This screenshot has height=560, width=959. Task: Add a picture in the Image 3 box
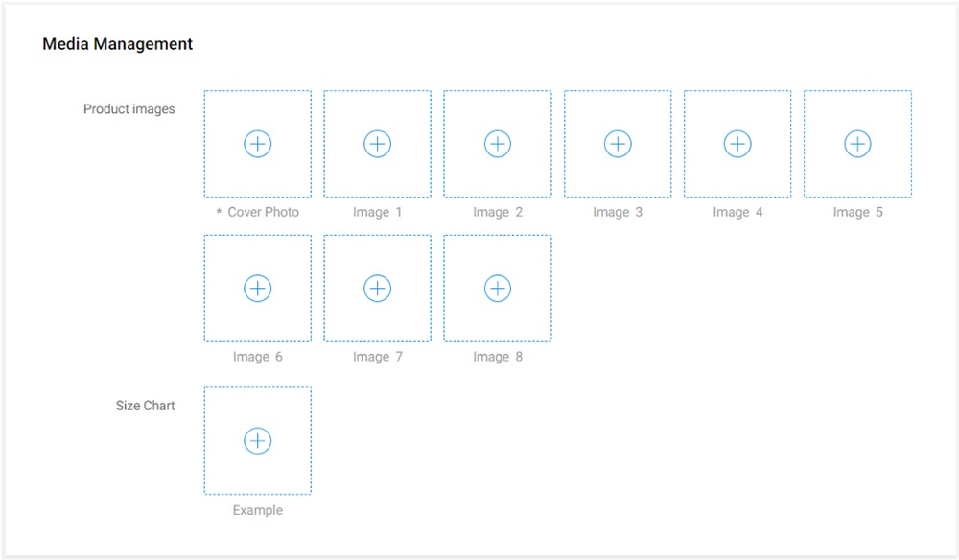(x=618, y=144)
